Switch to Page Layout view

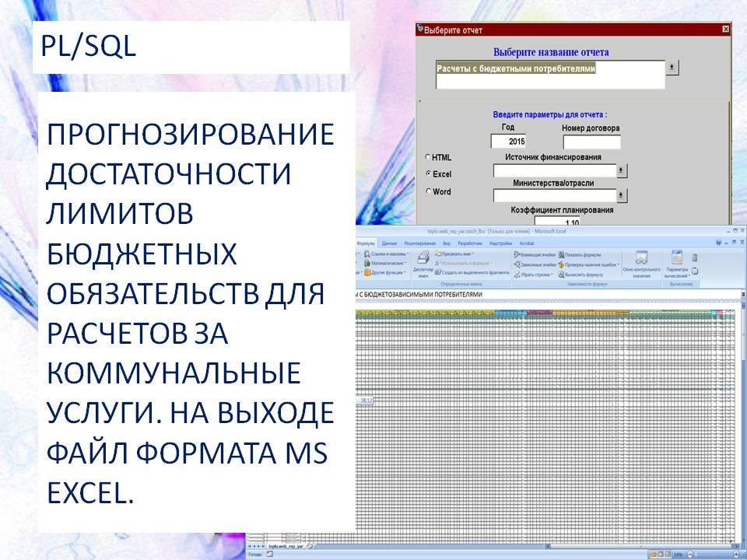pos(661,555)
